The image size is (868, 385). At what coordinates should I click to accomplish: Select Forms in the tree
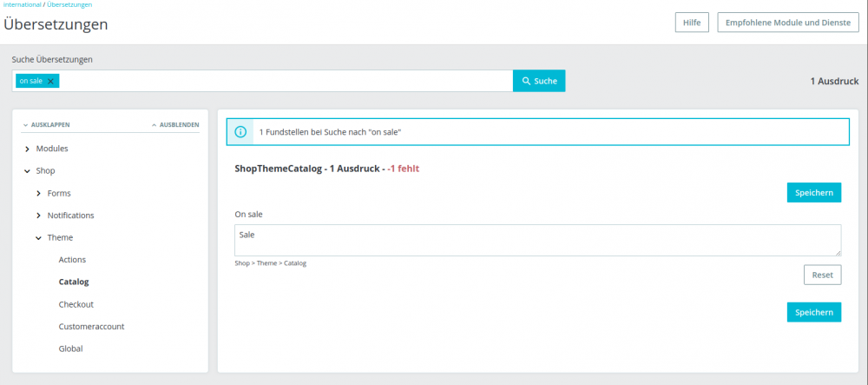(x=59, y=193)
